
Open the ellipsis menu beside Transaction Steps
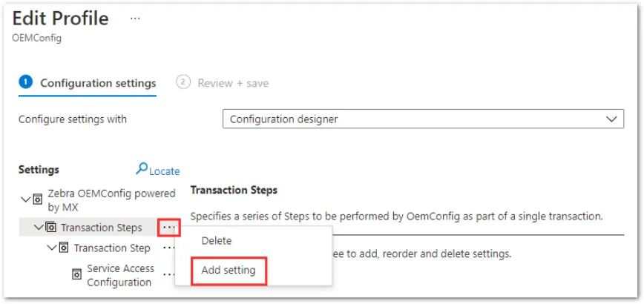[x=169, y=228]
